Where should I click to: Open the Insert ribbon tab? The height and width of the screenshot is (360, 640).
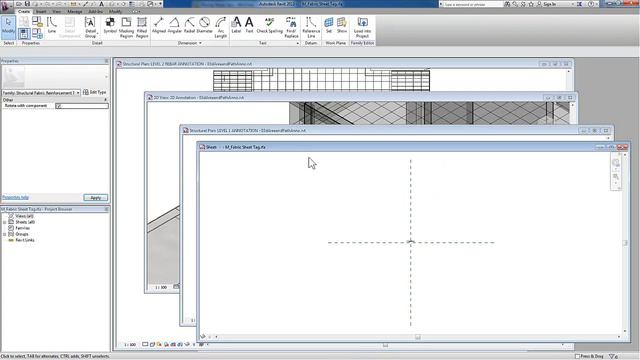pos(41,11)
